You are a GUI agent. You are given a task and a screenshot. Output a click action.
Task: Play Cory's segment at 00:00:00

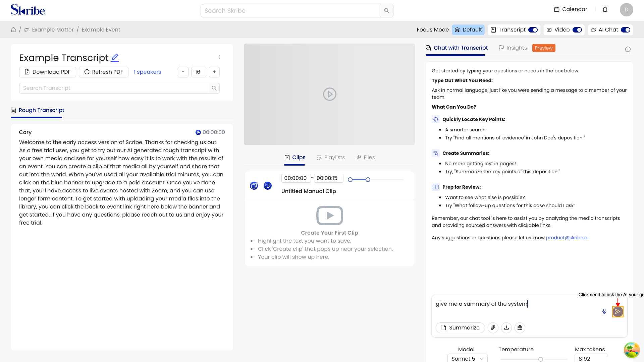click(x=198, y=132)
